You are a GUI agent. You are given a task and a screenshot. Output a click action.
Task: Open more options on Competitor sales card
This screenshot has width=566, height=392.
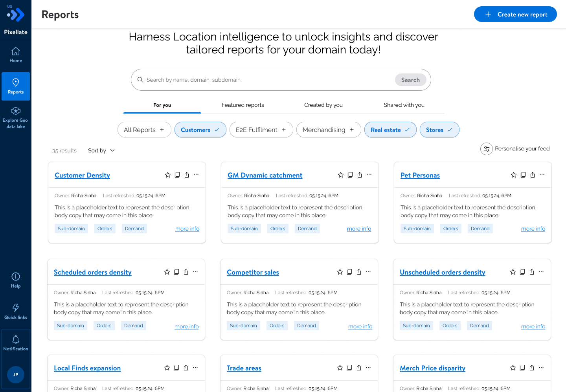pyautogui.click(x=368, y=272)
